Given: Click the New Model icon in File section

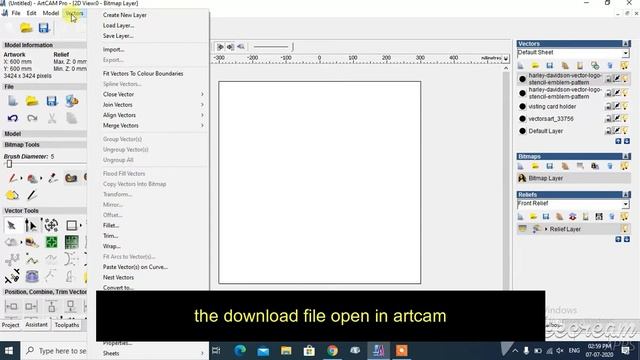Looking at the screenshot, I should pyautogui.click(x=13, y=101).
